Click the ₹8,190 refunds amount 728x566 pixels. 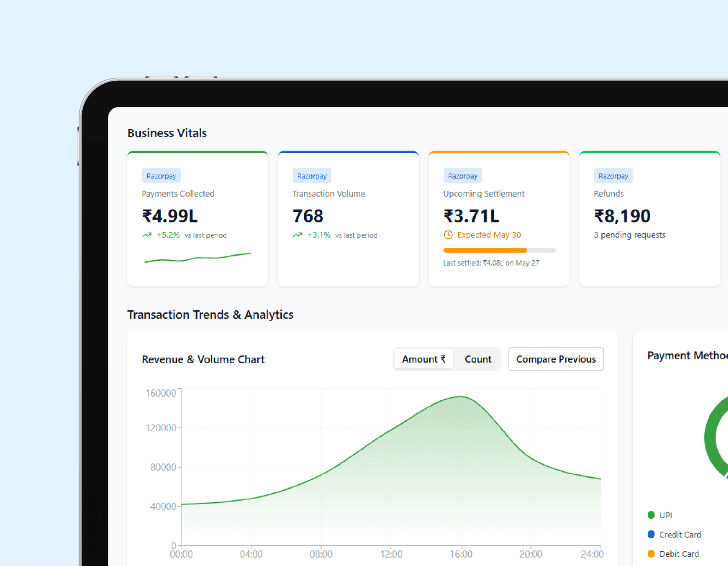point(622,216)
